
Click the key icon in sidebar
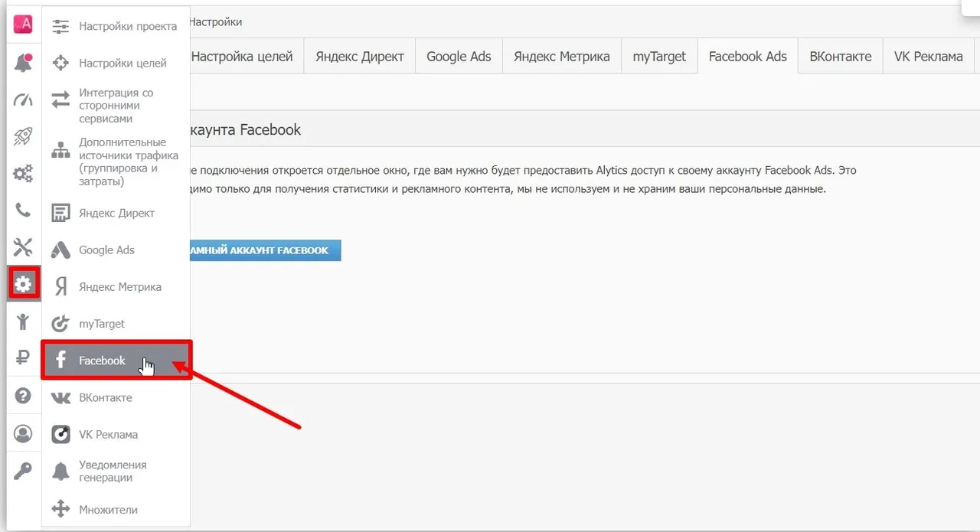[23, 471]
